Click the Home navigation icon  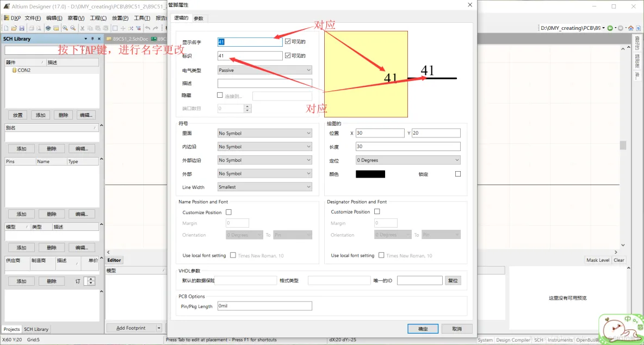631,28
